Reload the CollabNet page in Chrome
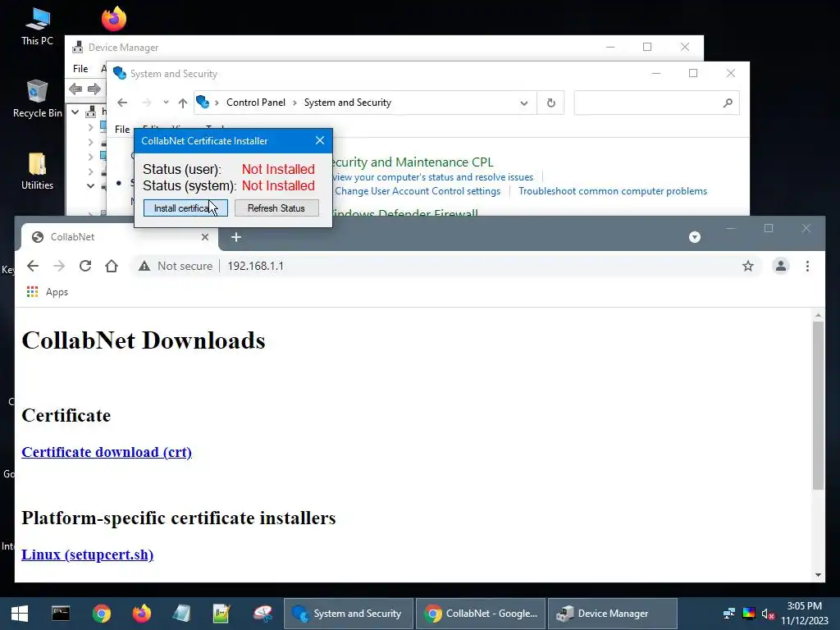 85,266
